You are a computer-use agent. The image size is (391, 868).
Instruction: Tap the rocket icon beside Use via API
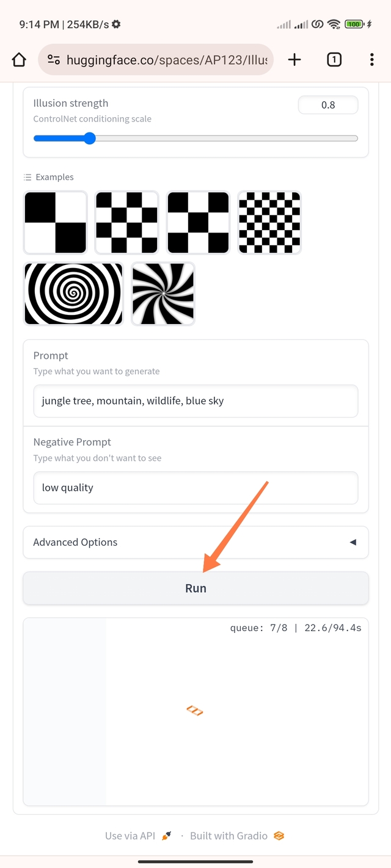coord(167,836)
